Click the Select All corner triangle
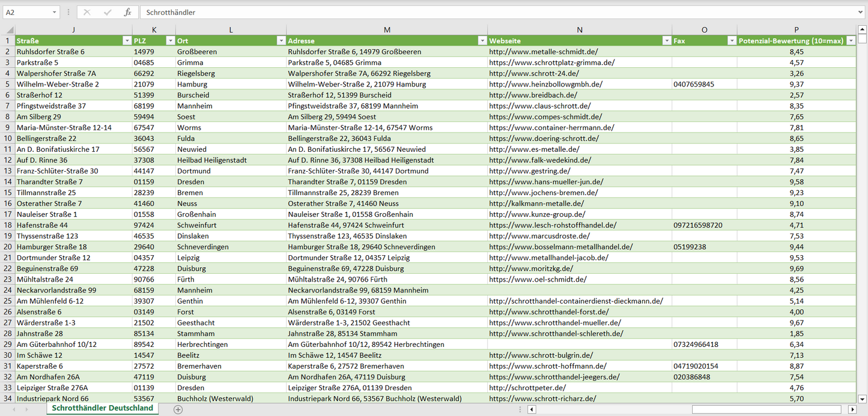The image size is (868, 416). point(8,30)
